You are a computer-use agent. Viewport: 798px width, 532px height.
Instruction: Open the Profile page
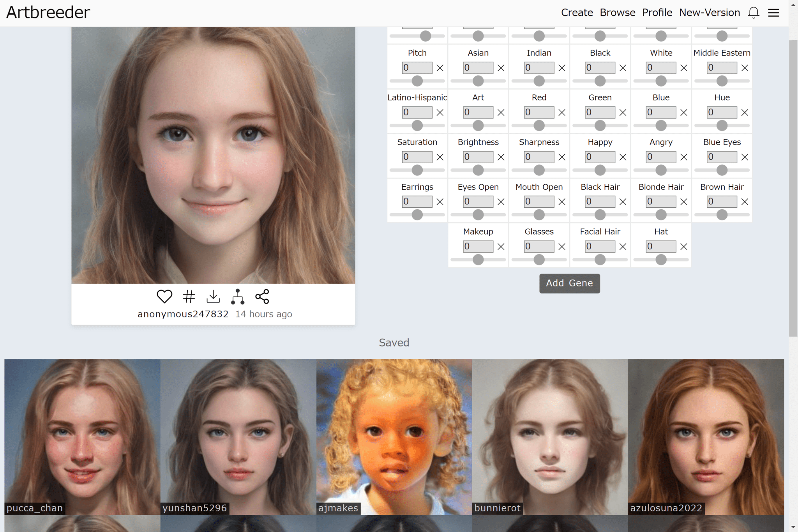click(x=657, y=12)
